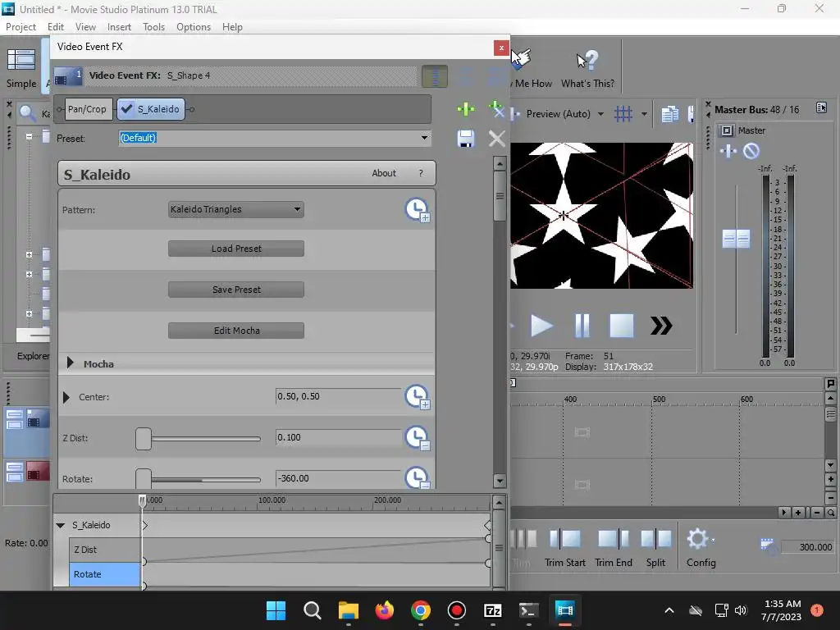Click the Show Me How pointer icon
The height and width of the screenshot is (630, 840).
(x=521, y=59)
